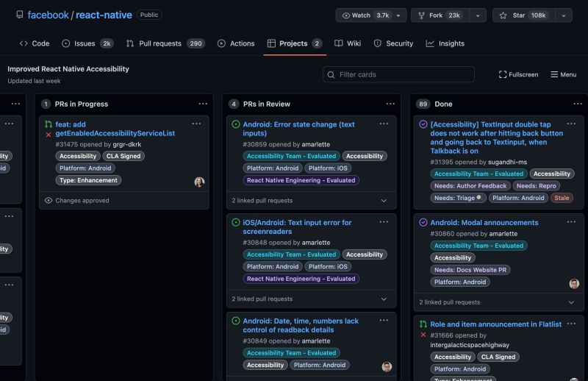Image resolution: width=588 pixels, height=381 pixels.
Task: Click assignee avatar on Modal announcements card
Action: tap(574, 284)
